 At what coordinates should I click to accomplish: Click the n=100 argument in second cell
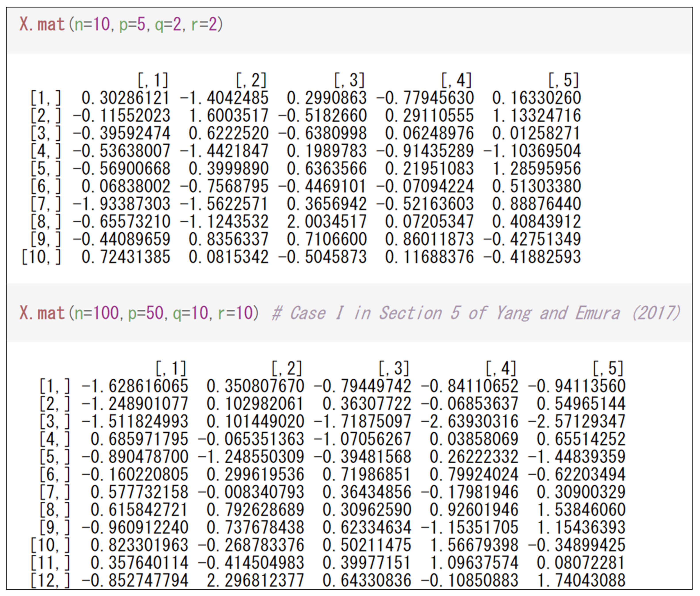pos(97,313)
